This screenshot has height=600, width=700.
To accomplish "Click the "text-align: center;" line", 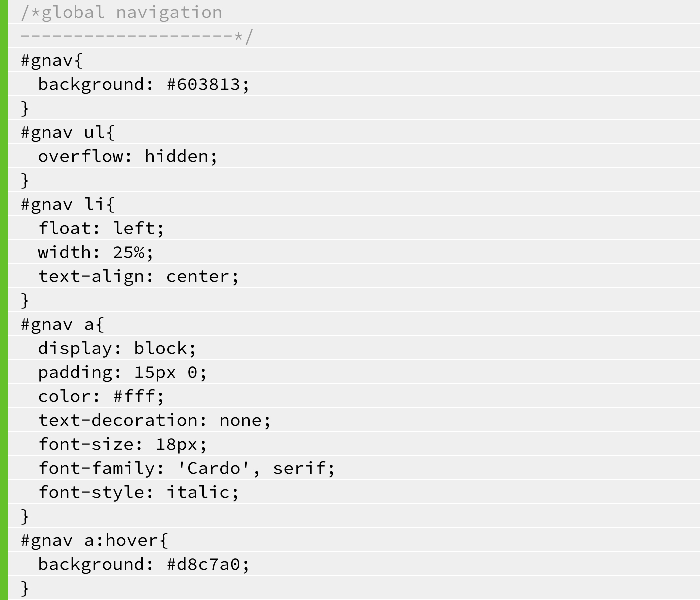I will [x=139, y=276].
